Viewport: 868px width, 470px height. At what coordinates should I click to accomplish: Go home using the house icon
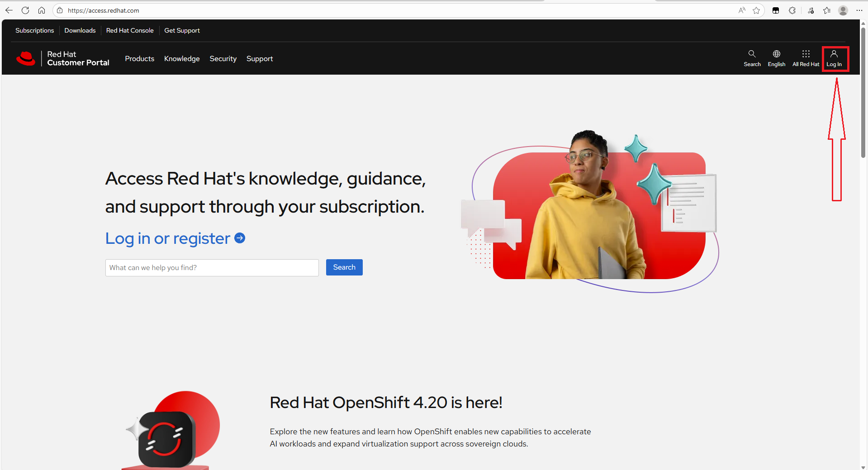tap(42, 10)
